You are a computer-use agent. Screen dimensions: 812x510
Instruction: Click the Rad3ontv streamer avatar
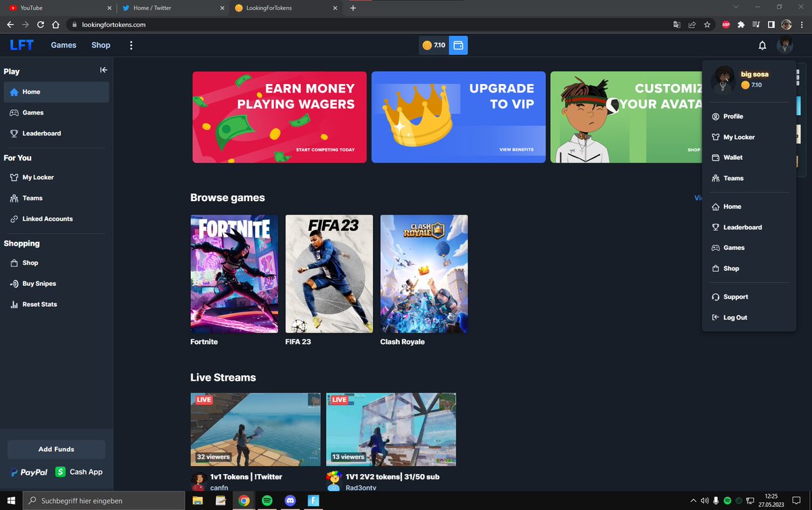coord(334,482)
